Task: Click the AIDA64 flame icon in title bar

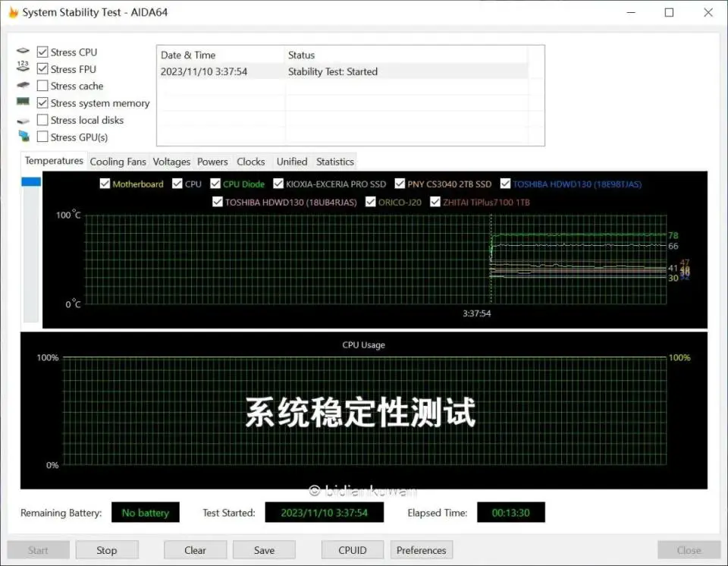Action: (x=14, y=13)
